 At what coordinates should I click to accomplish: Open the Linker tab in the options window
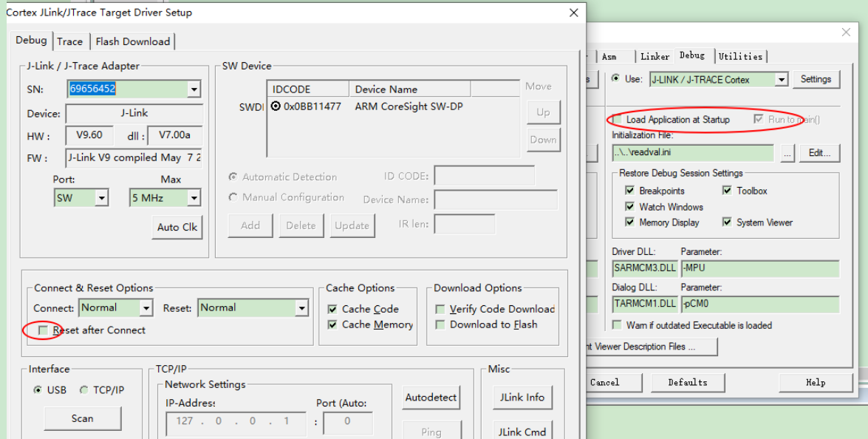tap(655, 56)
